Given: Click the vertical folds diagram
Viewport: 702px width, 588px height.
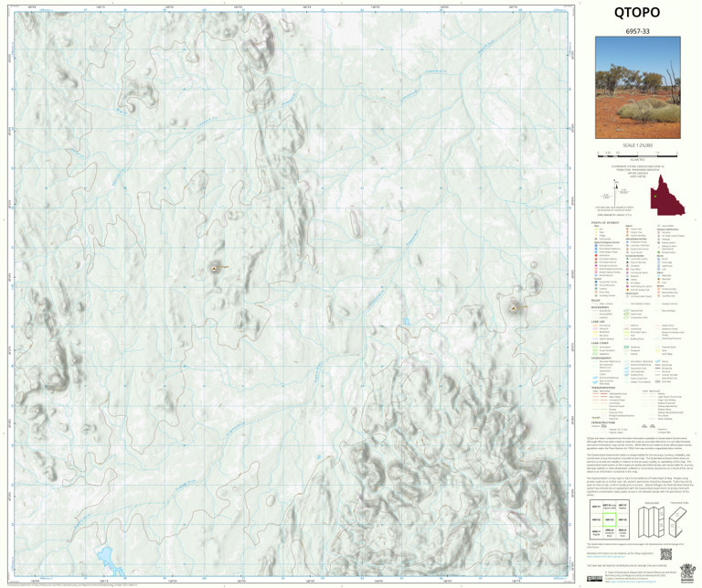Looking at the screenshot, I should pyautogui.click(x=651, y=522).
